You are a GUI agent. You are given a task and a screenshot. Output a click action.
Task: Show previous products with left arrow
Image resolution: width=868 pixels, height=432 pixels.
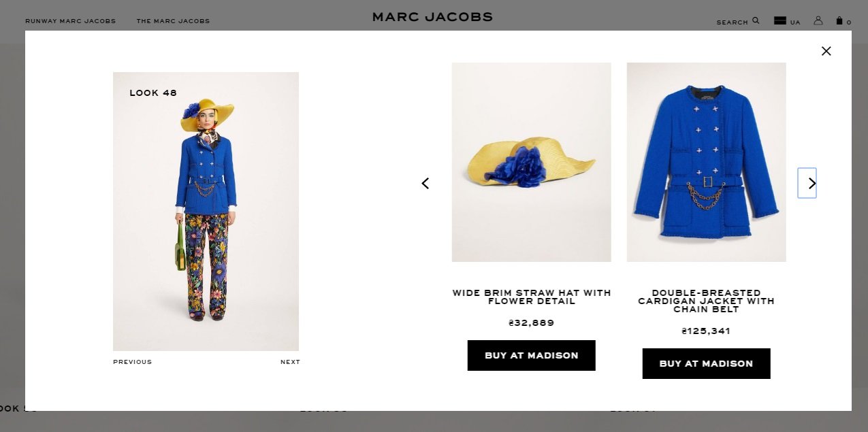click(425, 183)
